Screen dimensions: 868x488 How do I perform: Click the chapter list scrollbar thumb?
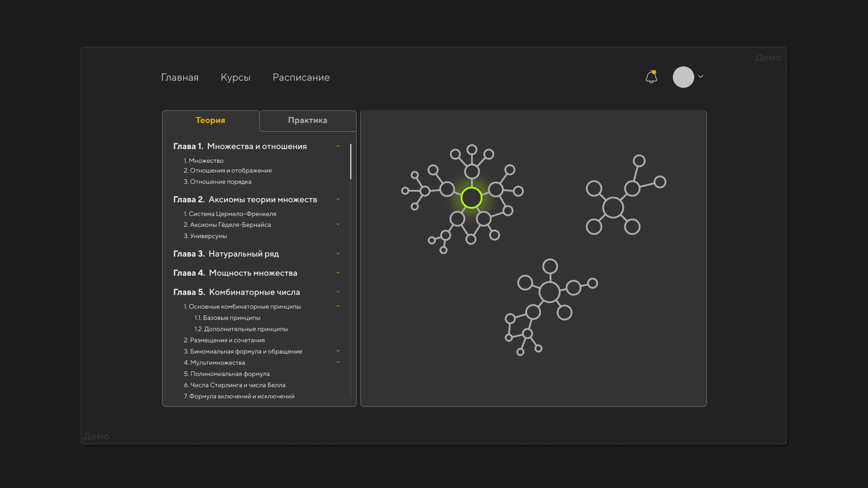350,161
